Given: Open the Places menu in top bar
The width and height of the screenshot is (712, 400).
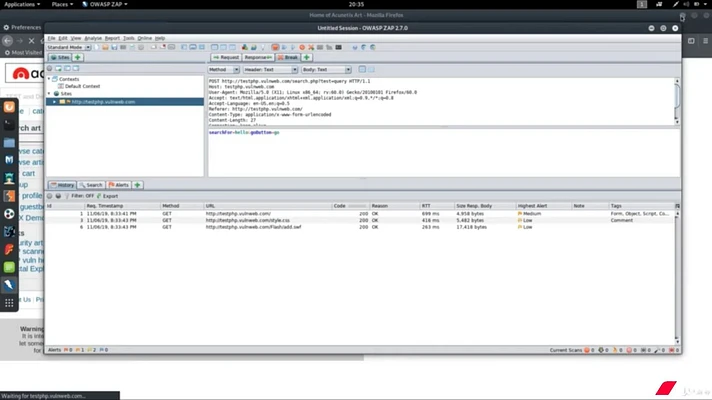Looking at the screenshot, I should (x=62, y=4).
